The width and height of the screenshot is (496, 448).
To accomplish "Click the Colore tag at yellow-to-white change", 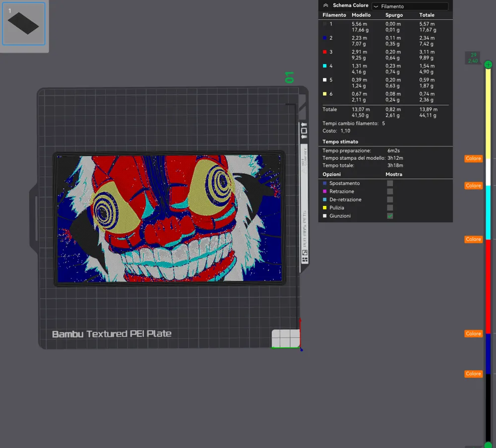I will (x=474, y=158).
